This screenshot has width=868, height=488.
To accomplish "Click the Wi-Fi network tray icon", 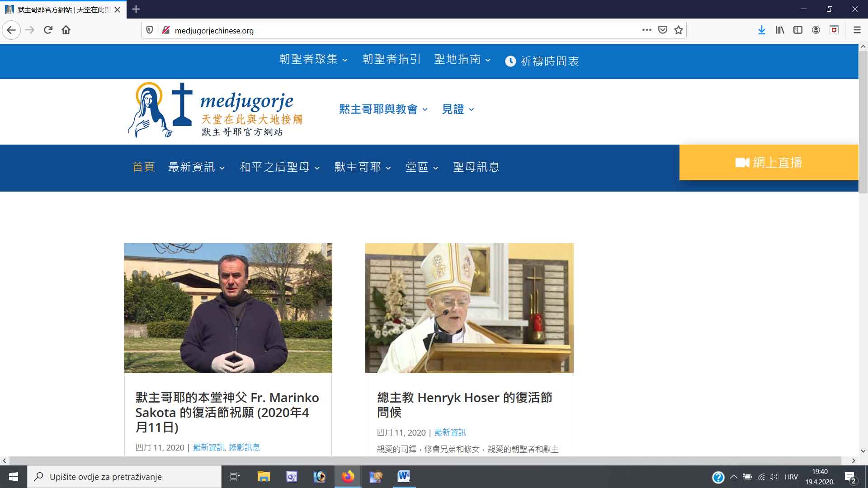I will point(761,477).
